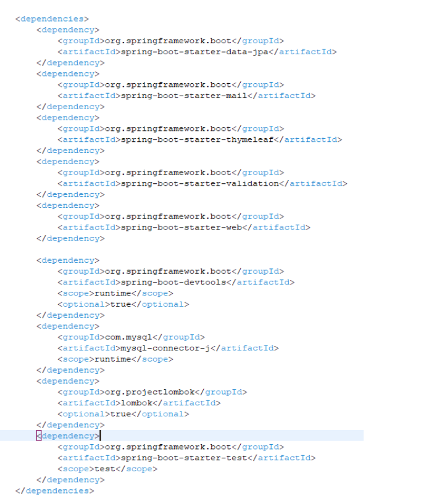Viewport: 421px width, 504px height.
Task: Click the spring-boot-starter-web artifactId text
Action: [181, 228]
